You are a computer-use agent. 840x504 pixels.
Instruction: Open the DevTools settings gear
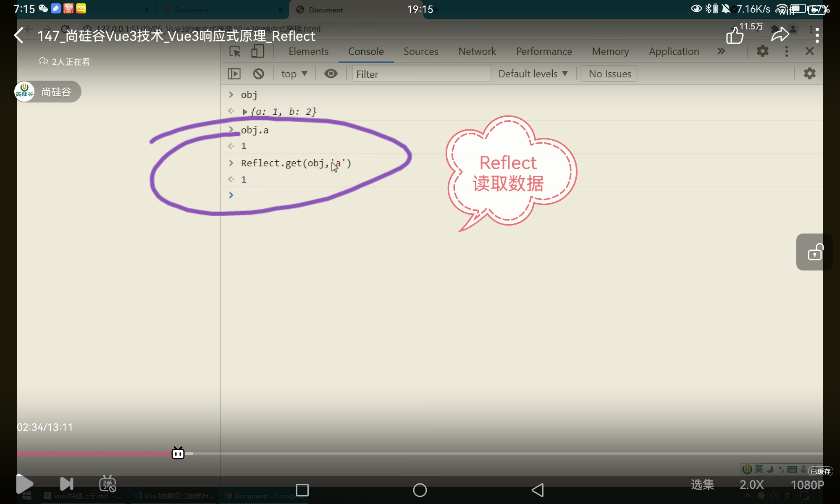click(x=762, y=51)
